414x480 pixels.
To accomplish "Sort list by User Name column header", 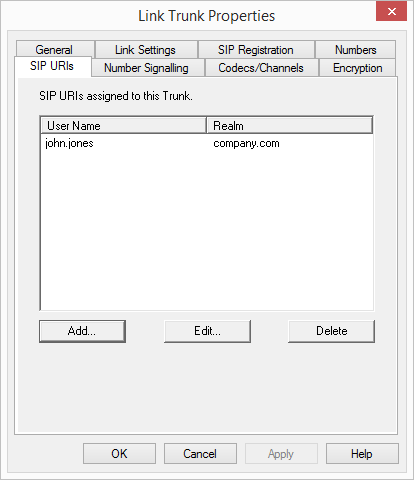I will point(123,125).
